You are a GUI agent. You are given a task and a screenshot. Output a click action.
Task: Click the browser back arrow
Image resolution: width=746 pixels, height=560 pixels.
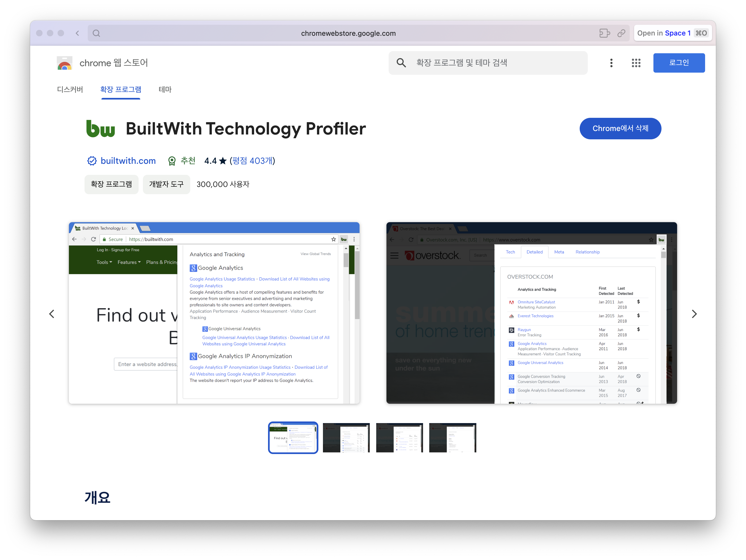(78, 33)
